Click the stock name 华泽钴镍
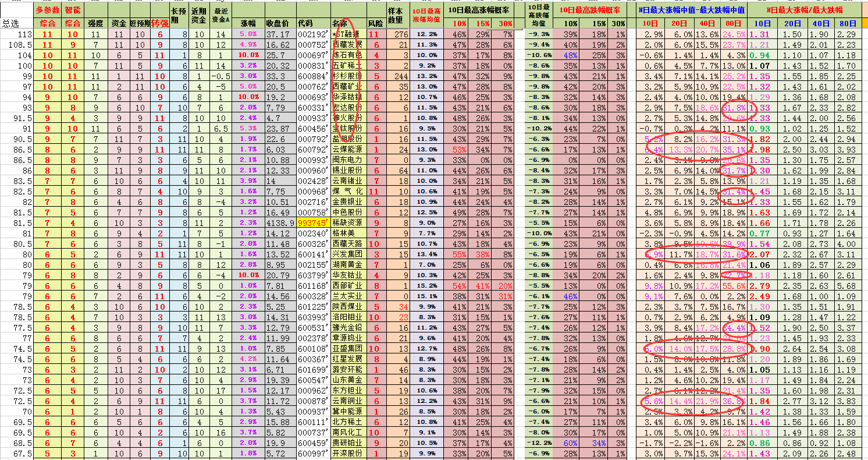This screenshot has height=460, width=868. (x=348, y=97)
